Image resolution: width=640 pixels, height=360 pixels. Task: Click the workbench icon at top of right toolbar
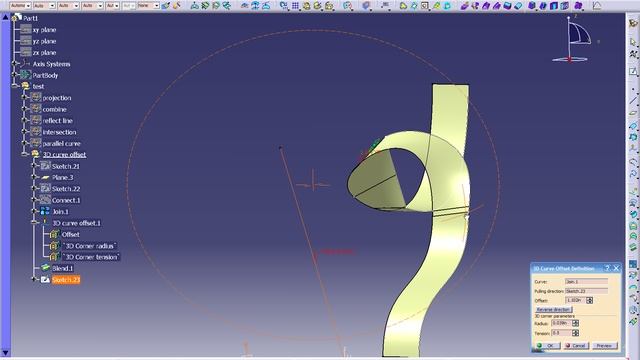pos(633,24)
